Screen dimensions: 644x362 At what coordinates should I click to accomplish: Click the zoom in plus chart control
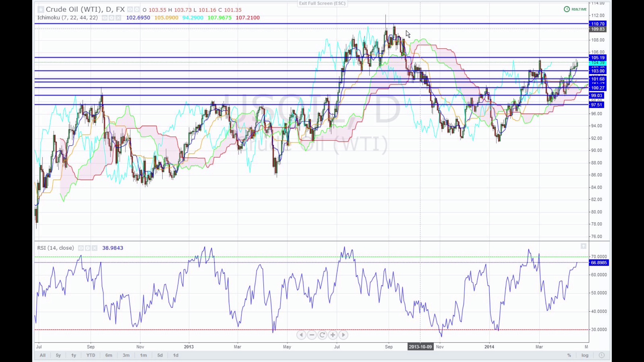point(333,335)
